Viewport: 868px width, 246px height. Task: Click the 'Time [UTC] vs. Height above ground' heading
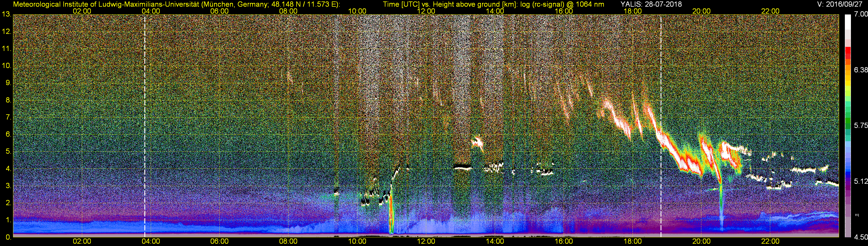click(493, 4)
